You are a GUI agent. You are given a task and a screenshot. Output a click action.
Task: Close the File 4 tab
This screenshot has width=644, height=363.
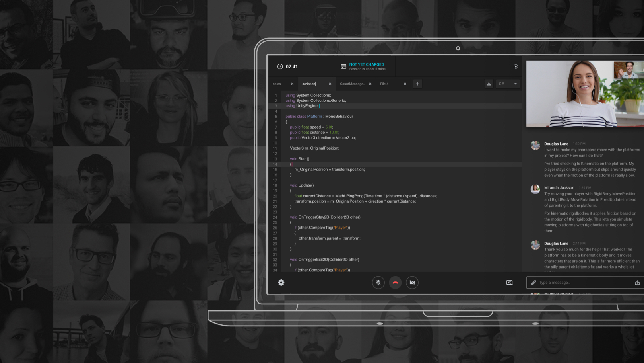(x=405, y=84)
